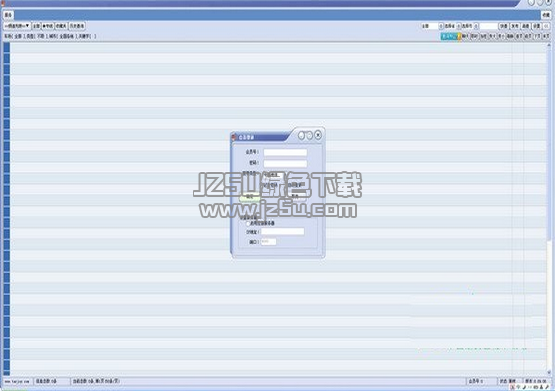Close the login dialog with X button
This screenshot has height=391, width=556.
(318, 135)
